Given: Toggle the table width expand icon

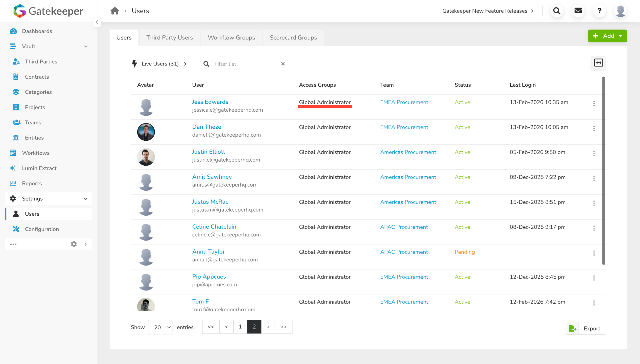Looking at the screenshot, I should pos(598,63).
